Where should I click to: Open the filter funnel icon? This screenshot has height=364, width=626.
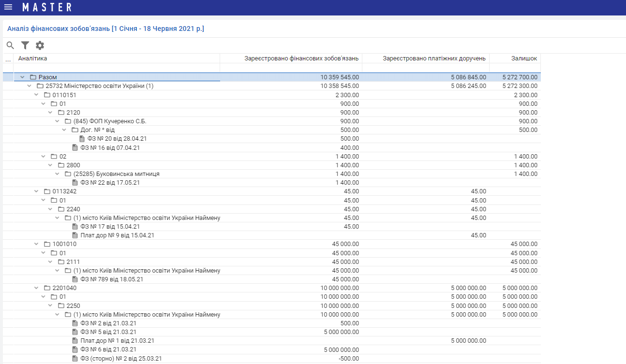pyautogui.click(x=25, y=45)
